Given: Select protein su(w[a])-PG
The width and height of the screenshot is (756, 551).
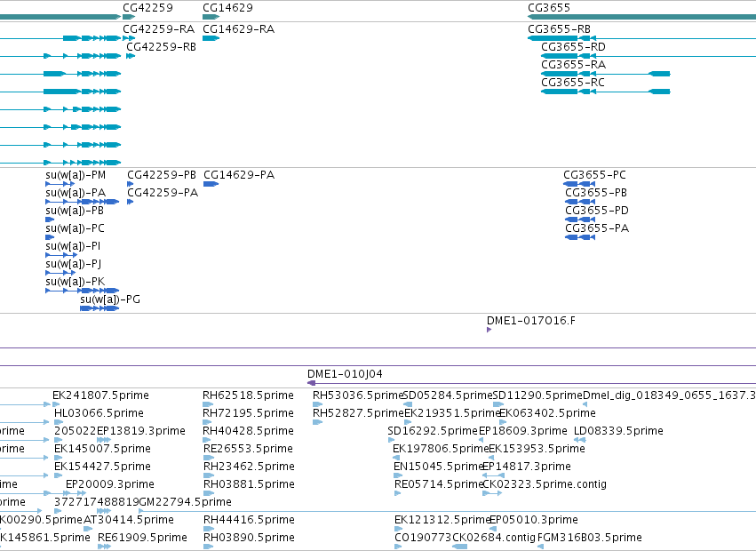Looking at the screenshot, I should pyautogui.click(x=110, y=299).
